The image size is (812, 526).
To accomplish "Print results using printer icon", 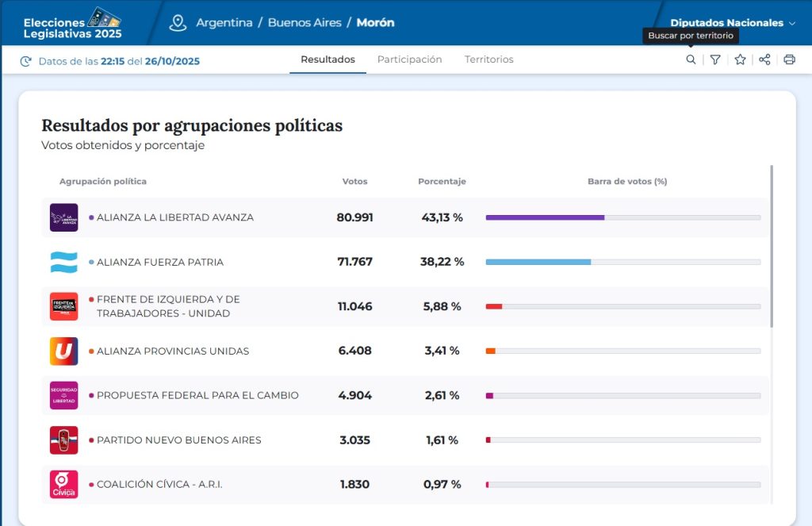I will click(x=789, y=60).
